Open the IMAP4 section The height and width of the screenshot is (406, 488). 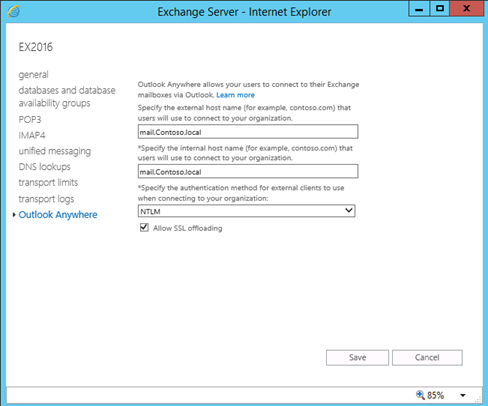(32, 135)
